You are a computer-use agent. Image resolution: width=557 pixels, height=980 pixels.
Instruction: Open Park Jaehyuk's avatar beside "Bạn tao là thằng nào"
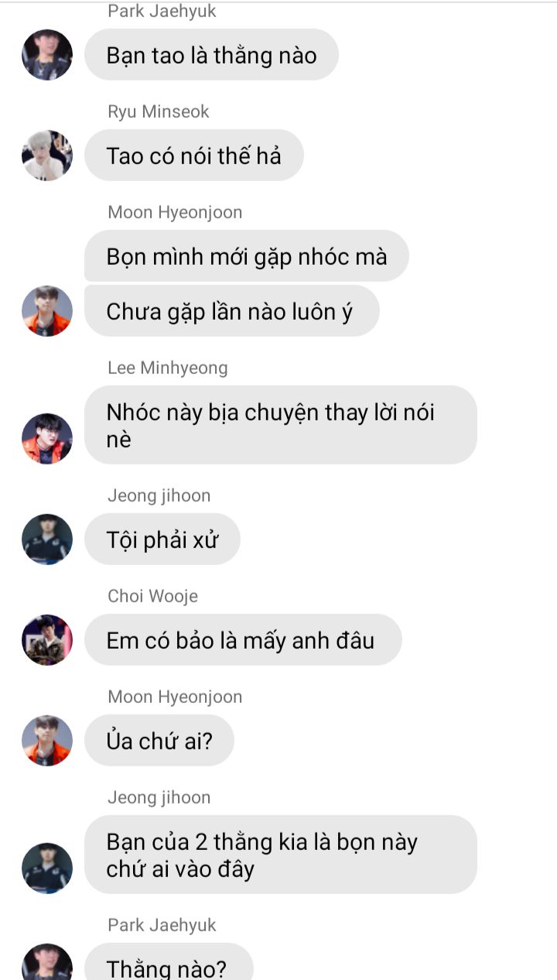pos(47,55)
